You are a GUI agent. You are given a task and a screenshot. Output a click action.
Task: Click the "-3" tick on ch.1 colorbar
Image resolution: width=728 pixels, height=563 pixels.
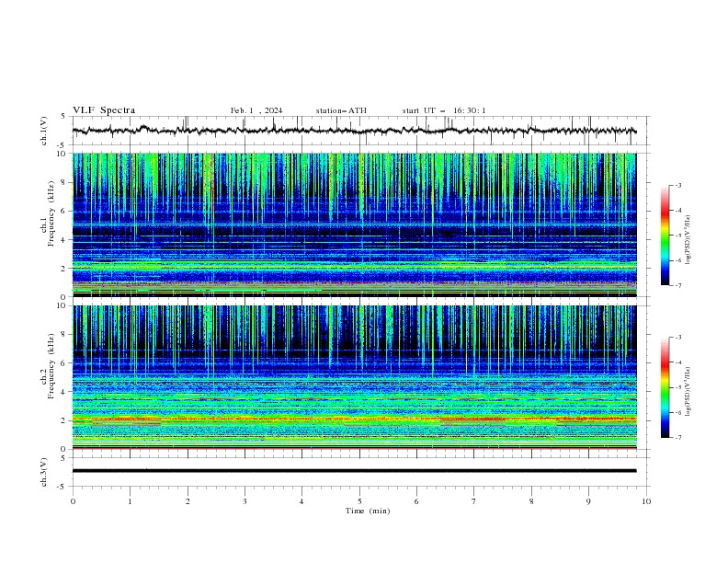click(678, 185)
